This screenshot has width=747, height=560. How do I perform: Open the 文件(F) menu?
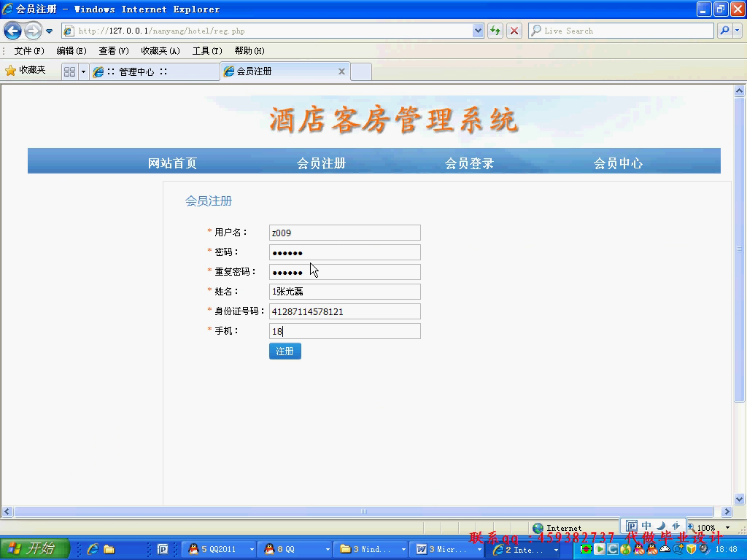click(29, 51)
